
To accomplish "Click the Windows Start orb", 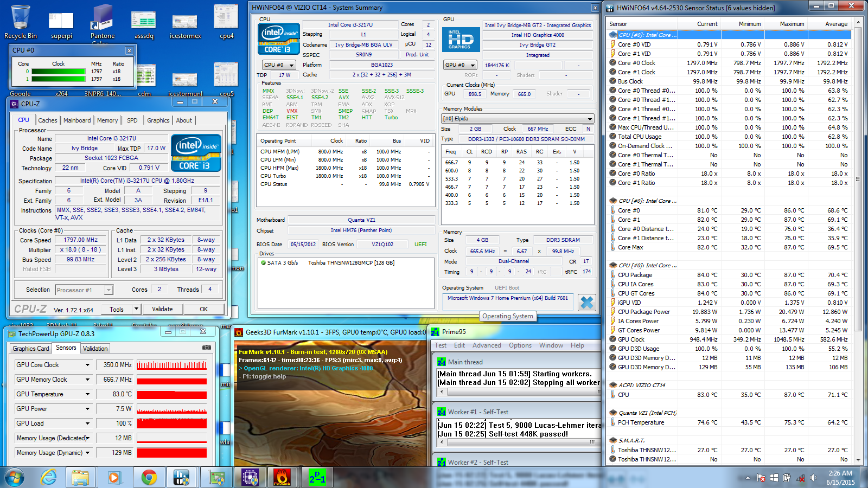I will 14,477.
